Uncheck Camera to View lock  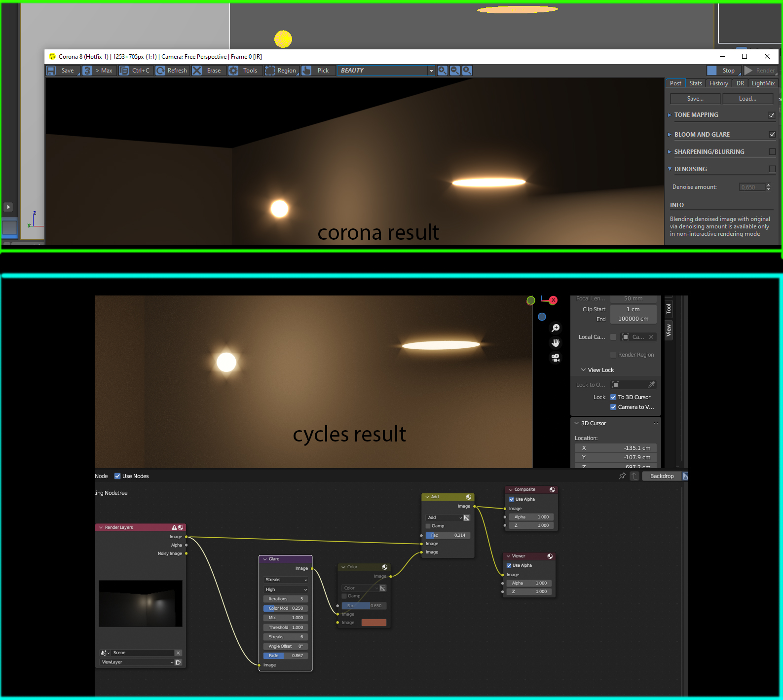pos(613,407)
